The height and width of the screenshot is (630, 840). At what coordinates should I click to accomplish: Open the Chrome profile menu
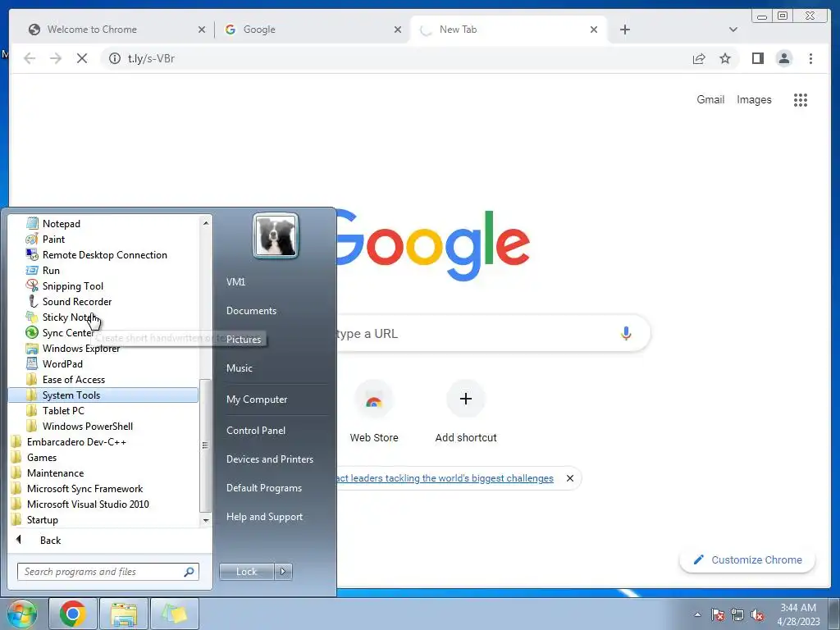783,58
